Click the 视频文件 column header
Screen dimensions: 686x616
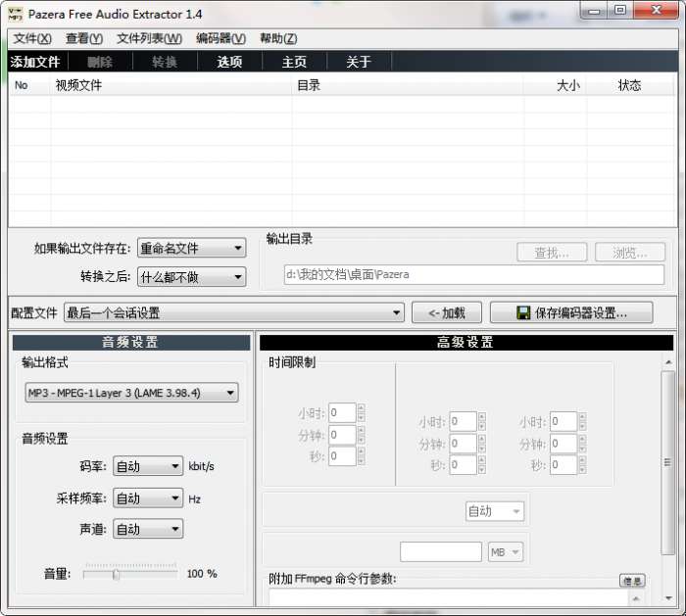click(x=171, y=85)
